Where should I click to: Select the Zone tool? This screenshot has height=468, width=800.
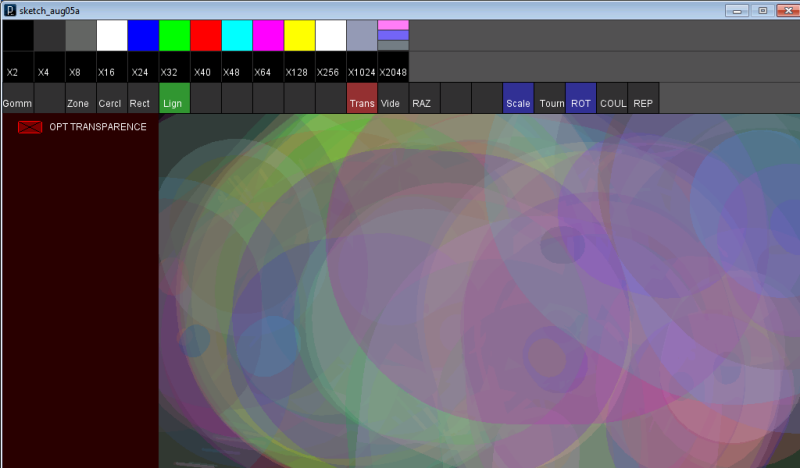pyautogui.click(x=81, y=98)
